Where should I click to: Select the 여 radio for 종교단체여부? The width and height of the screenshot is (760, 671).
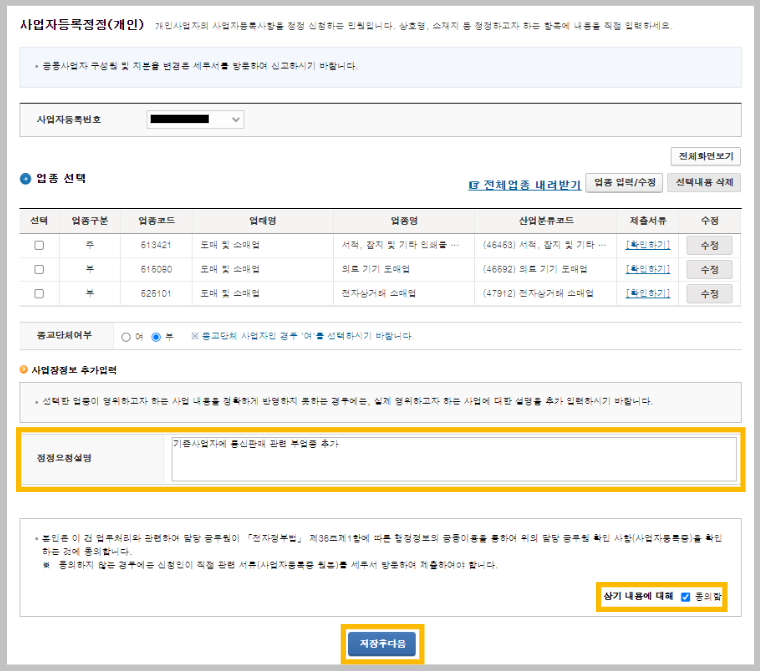pyautogui.click(x=126, y=337)
